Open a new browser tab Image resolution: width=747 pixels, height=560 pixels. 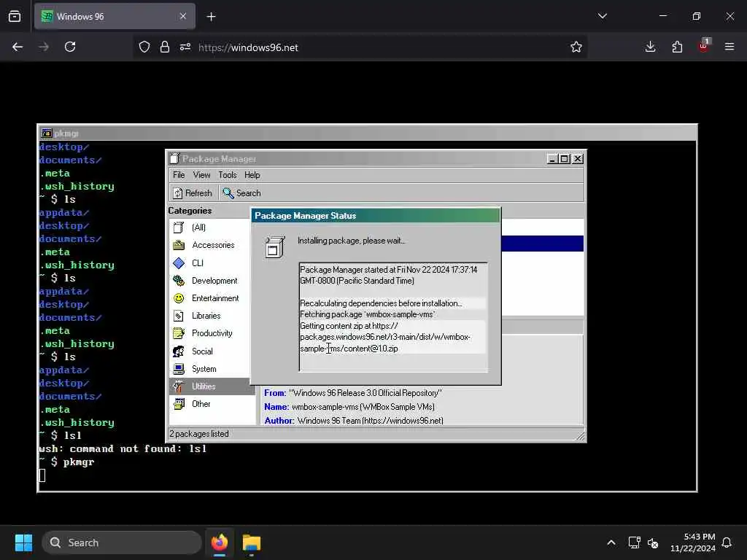[211, 17]
